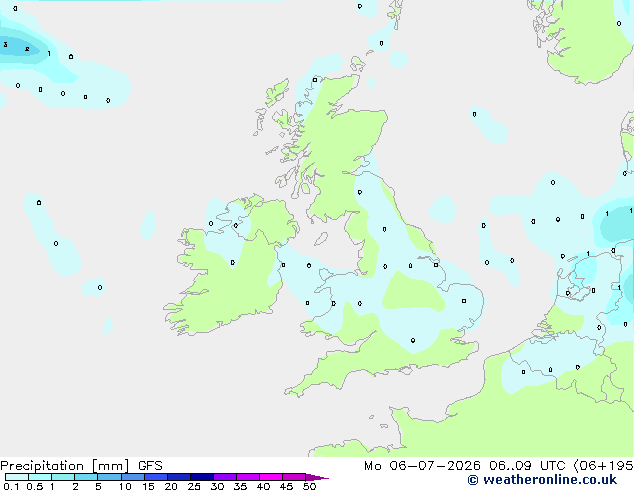634x490 pixels.
Task: Click the '06..09 UTC' time text
Action: click(527, 466)
